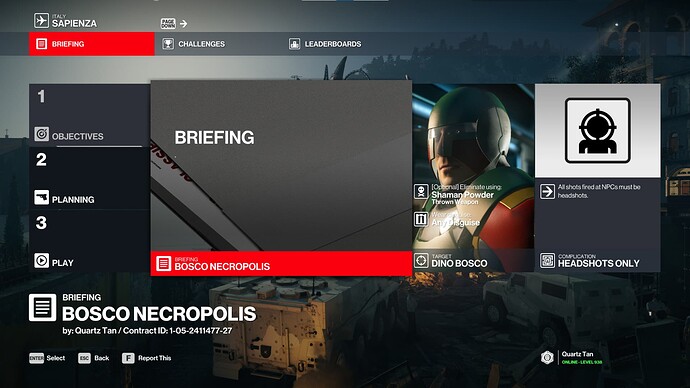Click the Quartz Tan player name
690x388 pixels.
click(577, 354)
